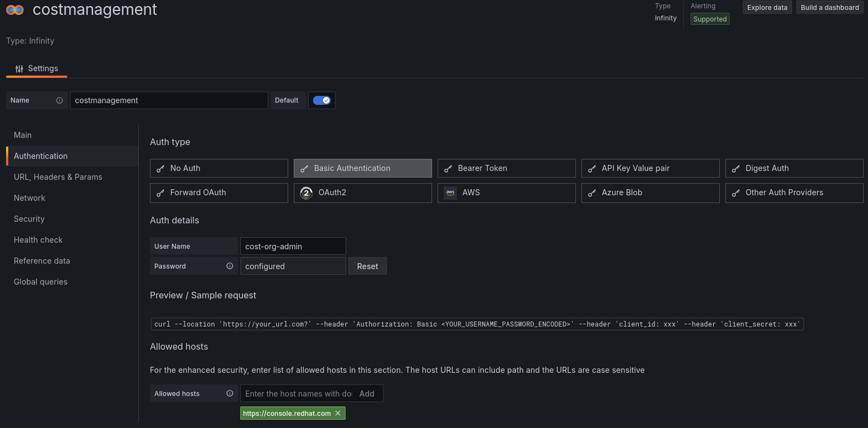The width and height of the screenshot is (868, 428).
Task: Select No Auth authentication type
Action: (x=218, y=168)
